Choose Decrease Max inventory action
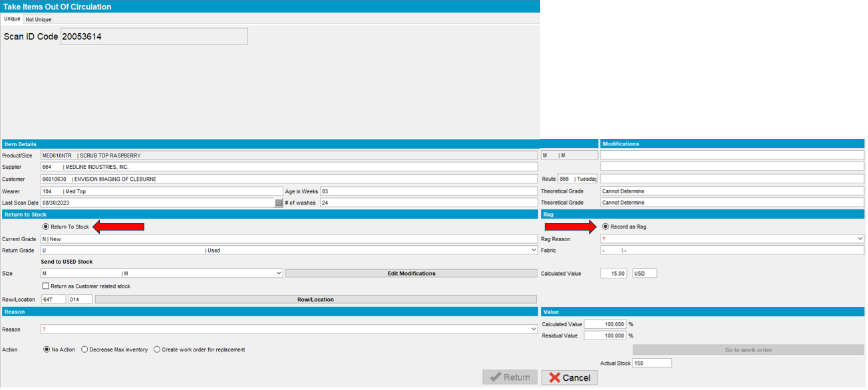868x390 pixels. pyautogui.click(x=84, y=349)
